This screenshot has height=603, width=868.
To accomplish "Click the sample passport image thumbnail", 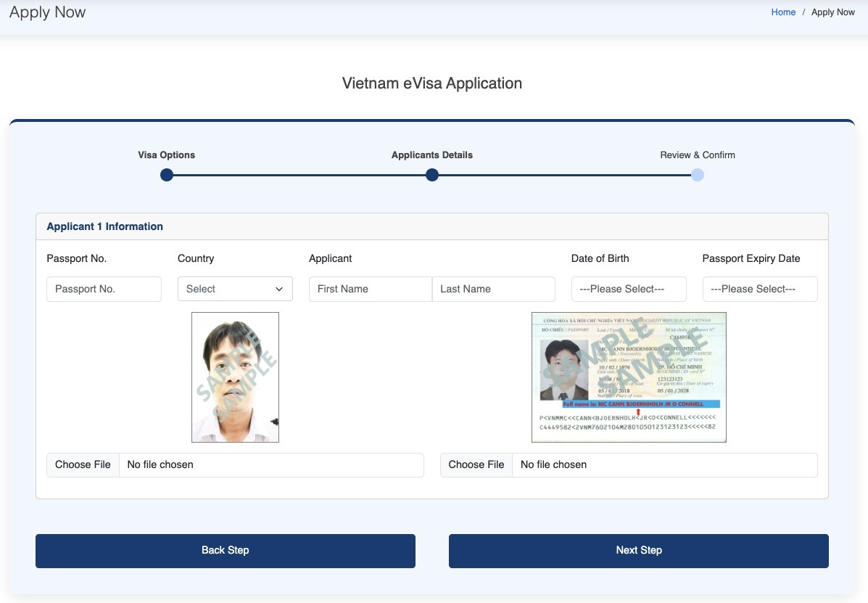I will (629, 377).
